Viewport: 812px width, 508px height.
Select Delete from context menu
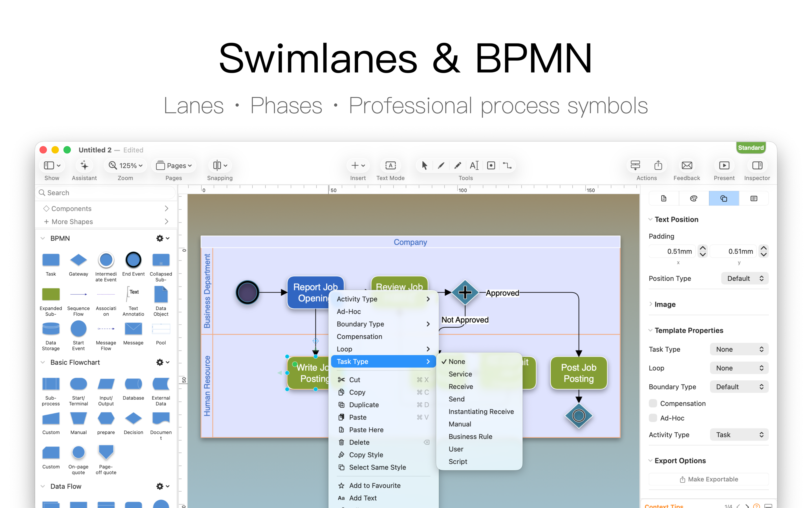pos(383,443)
